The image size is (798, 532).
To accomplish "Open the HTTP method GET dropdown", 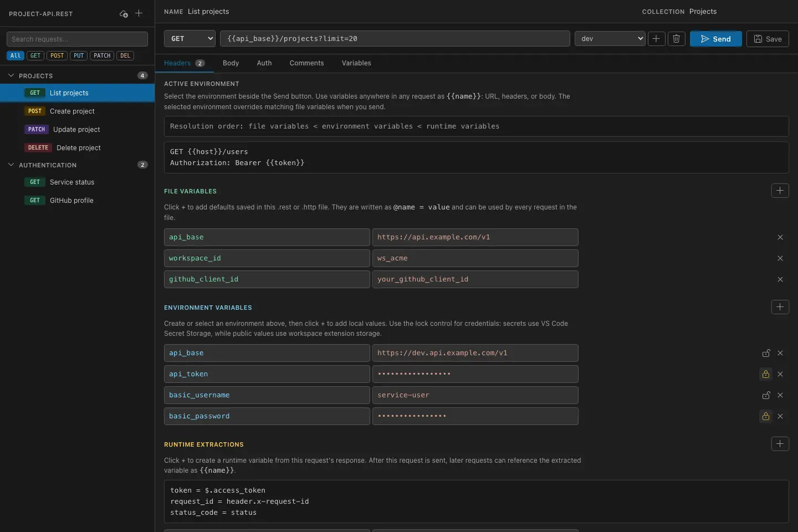I will pos(190,39).
